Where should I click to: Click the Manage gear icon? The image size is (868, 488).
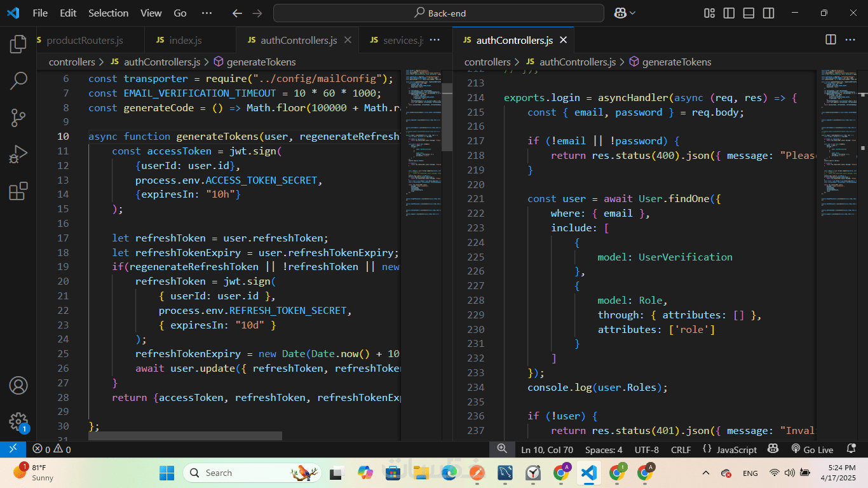tap(18, 422)
